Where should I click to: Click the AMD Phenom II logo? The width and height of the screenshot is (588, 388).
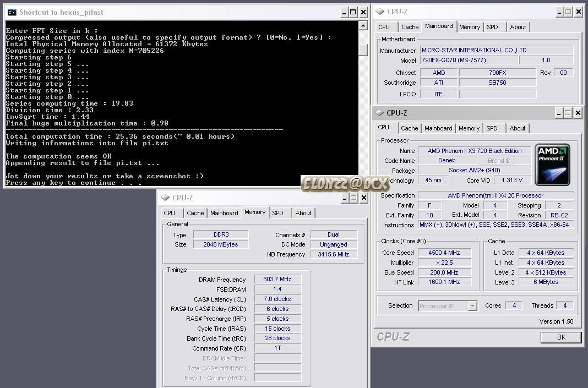coord(552,165)
